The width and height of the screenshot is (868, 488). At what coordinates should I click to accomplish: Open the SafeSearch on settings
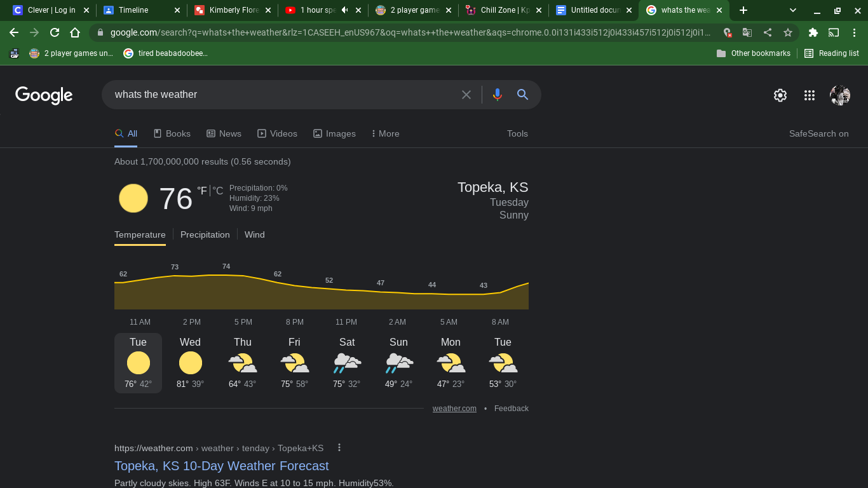pyautogui.click(x=818, y=133)
